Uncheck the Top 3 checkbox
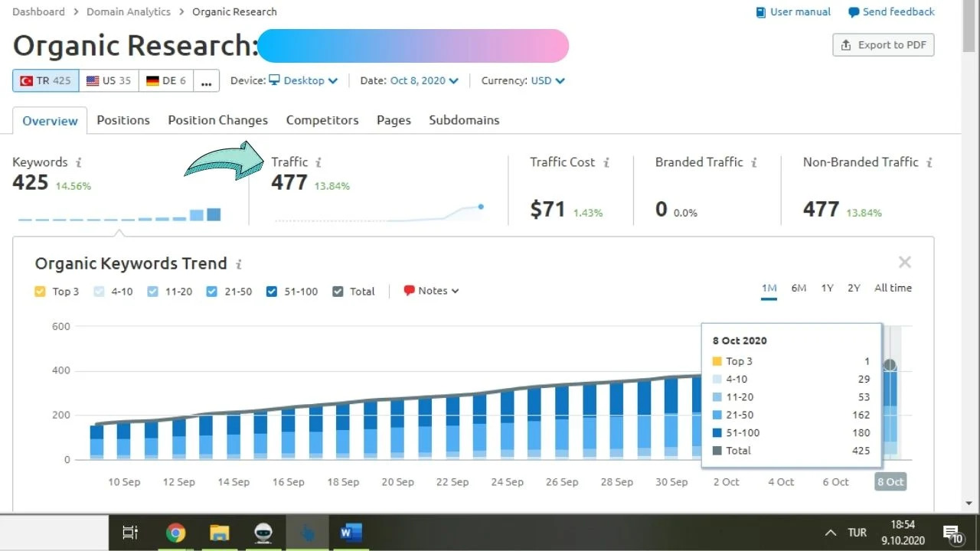Screen dimensions: 980x551 41,292
